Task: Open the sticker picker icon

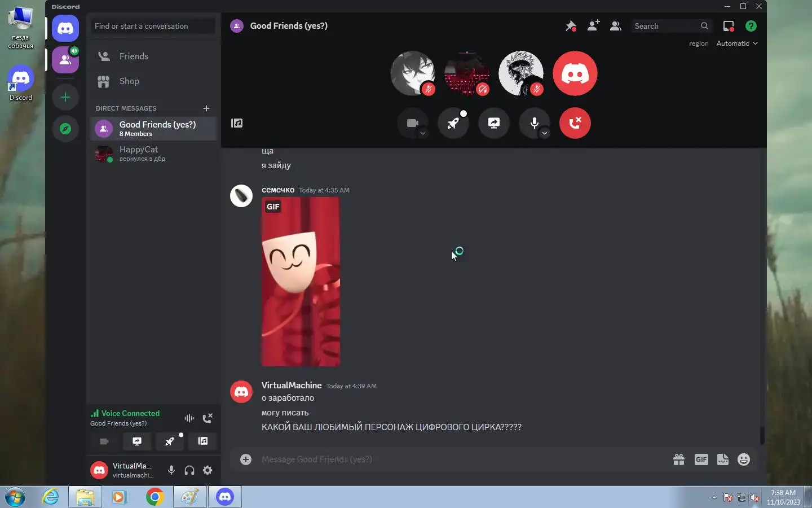Action: pos(723,459)
